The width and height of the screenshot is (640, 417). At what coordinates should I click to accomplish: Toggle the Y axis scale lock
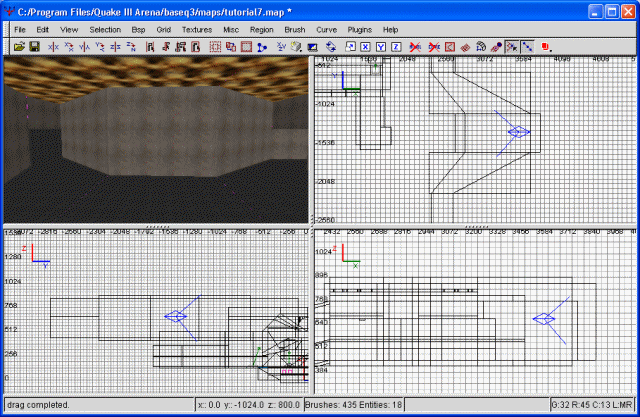[381, 47]
